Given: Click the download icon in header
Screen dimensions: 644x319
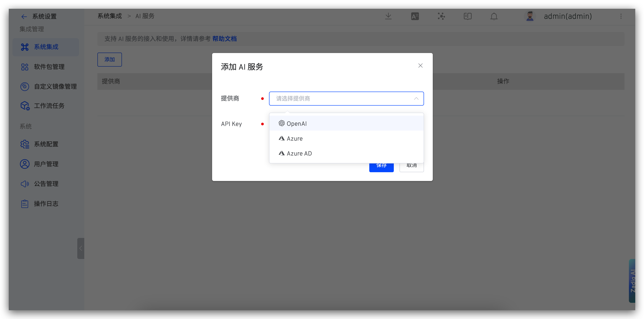Looking at the screenshot, I should click(x=388, y=16).
